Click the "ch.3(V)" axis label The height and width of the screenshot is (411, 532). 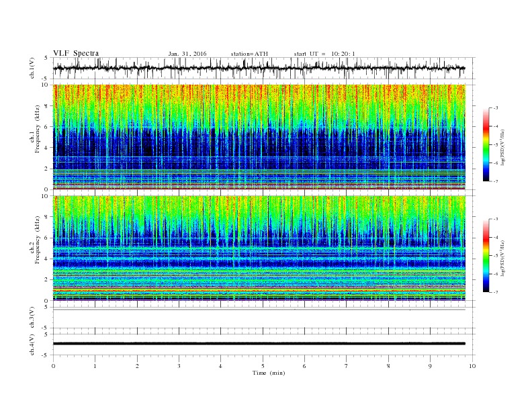click(32, 318)
